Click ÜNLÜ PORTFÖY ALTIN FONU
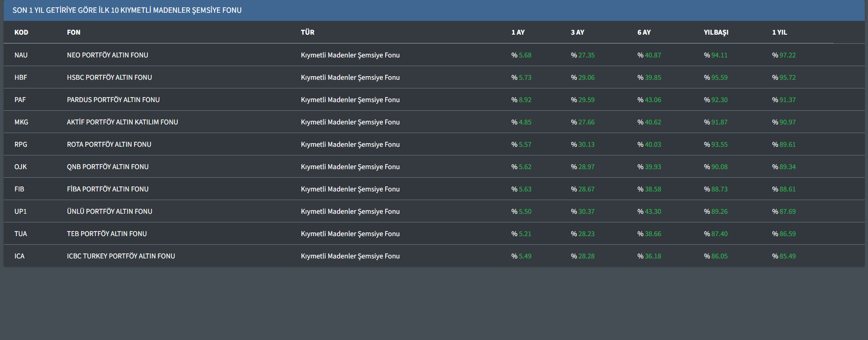The image size is (868, 340). 109,211
